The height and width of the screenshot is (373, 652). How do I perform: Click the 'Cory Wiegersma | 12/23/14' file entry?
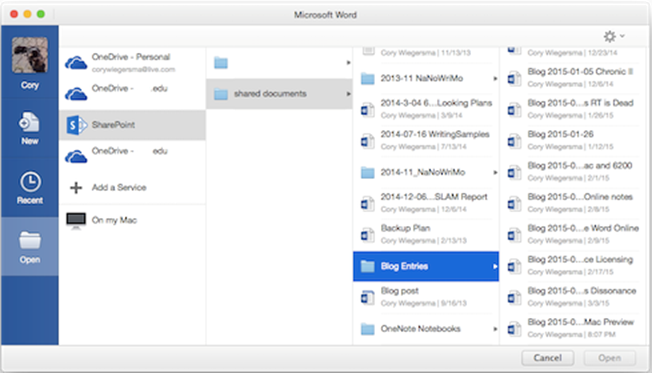pyautogui.click(x=573, y=53)
